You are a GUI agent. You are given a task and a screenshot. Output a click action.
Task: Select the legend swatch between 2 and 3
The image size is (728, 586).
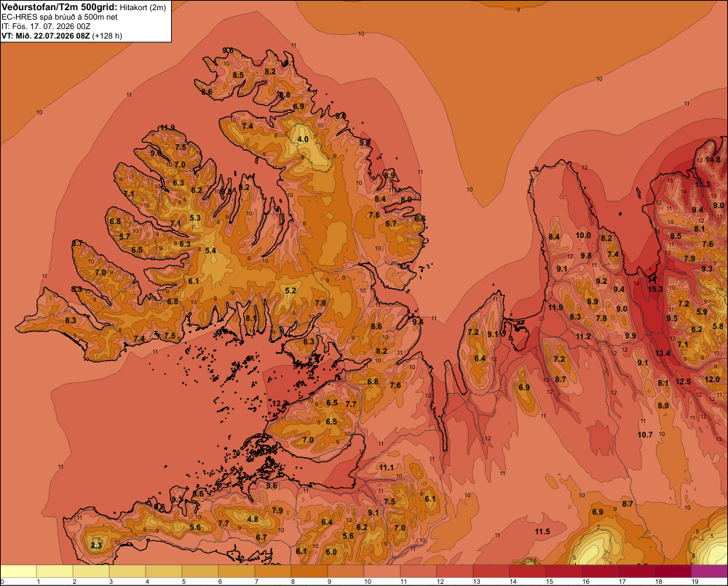[91, 571]
